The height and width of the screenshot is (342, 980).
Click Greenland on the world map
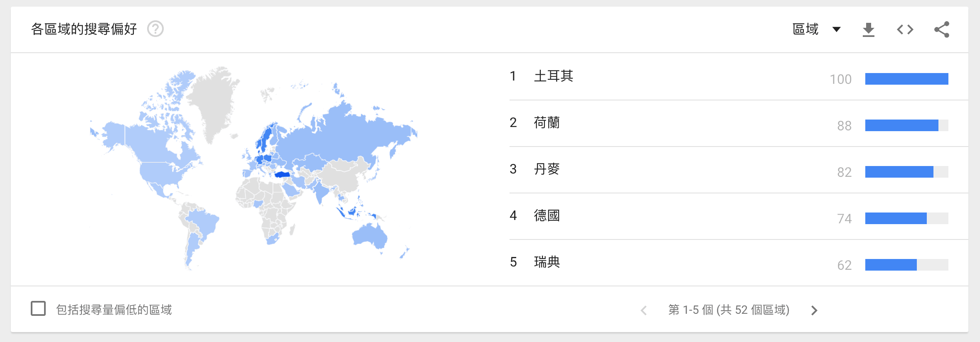[213, 100]
